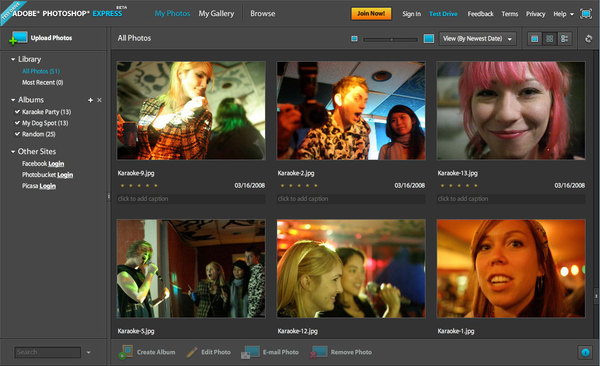Collapse the Library section

tap(13, 59)
